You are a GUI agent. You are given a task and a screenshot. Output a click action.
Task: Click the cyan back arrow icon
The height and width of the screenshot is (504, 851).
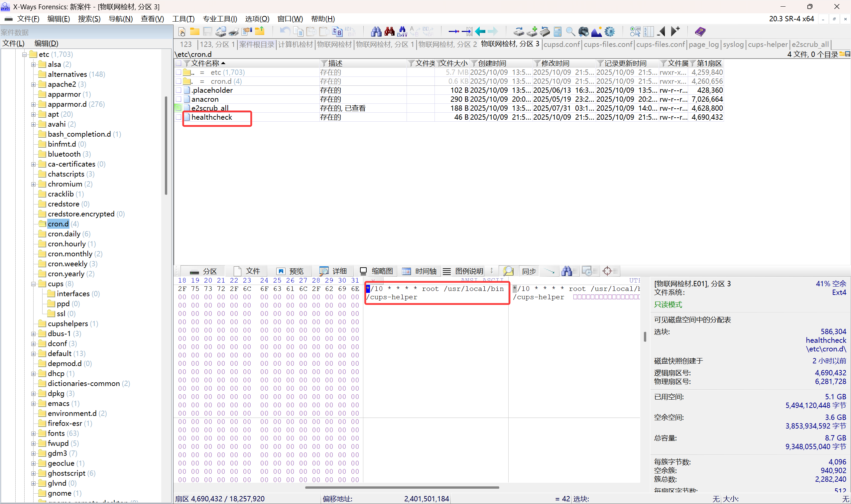tap(480, 32)
